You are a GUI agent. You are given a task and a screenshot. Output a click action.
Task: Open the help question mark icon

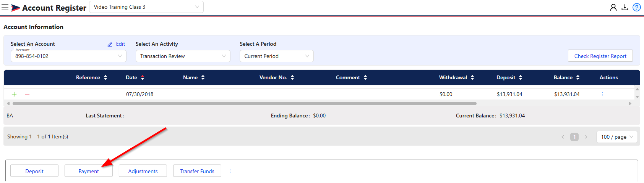pyautogui.click(x=637, y=7)
